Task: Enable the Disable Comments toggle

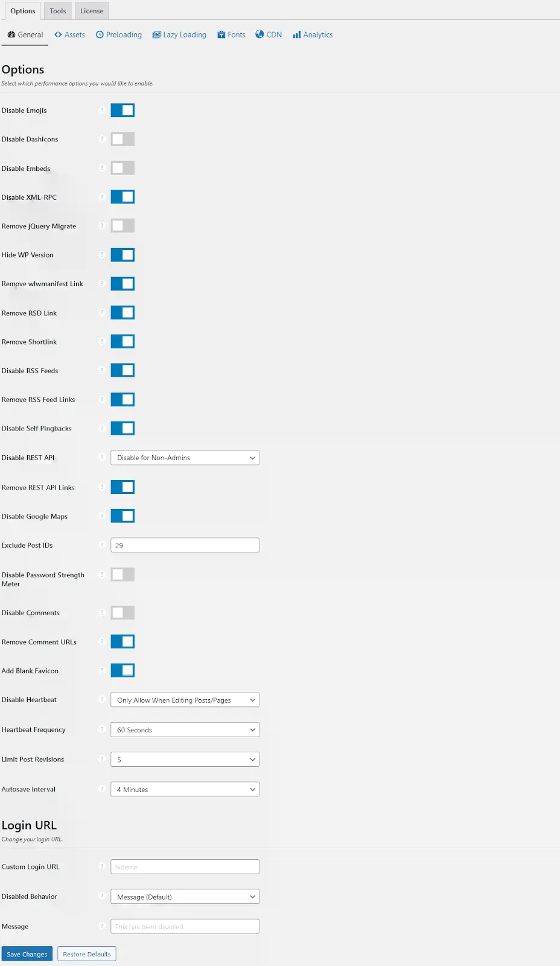Action: point(122,613)
